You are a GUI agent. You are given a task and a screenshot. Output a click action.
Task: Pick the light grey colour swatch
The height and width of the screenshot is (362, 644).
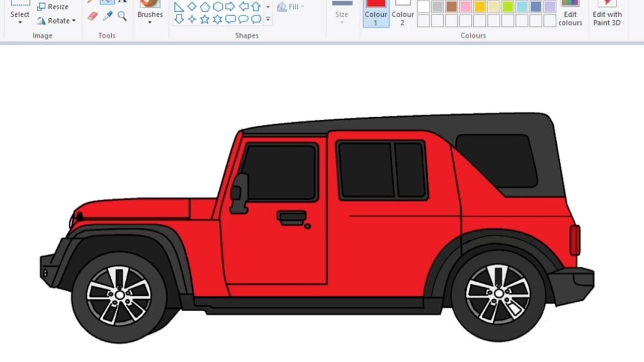pyautogui.click(x=438, y=7)
